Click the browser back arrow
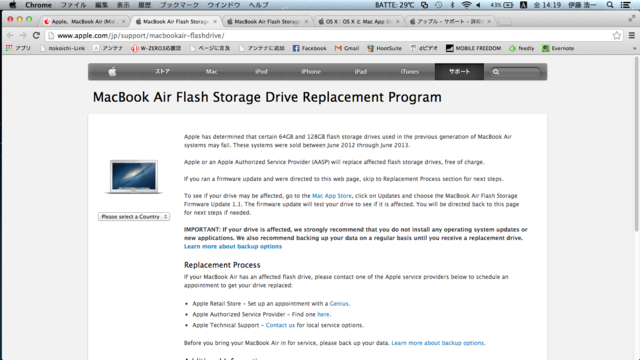Screen dimensions: 640x360 point(10,36)
